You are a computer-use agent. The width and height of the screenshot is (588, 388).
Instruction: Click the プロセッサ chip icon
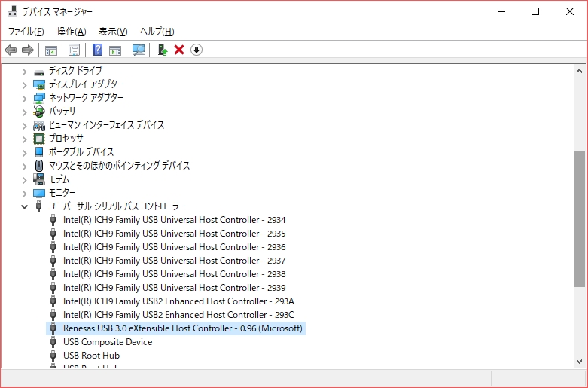pyautogui.click(x=39, y=139)
